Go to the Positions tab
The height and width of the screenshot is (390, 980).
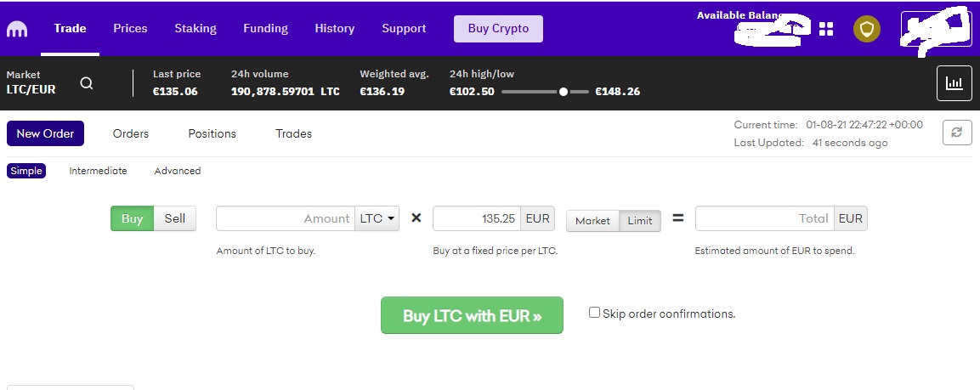coord(212,133)
